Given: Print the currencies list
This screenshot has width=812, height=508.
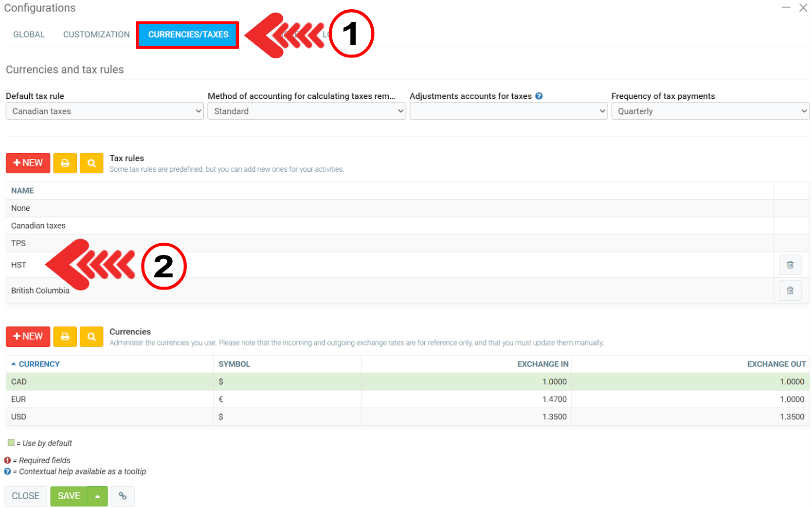Looking at the screenshot, I should [x=65, y=337].
